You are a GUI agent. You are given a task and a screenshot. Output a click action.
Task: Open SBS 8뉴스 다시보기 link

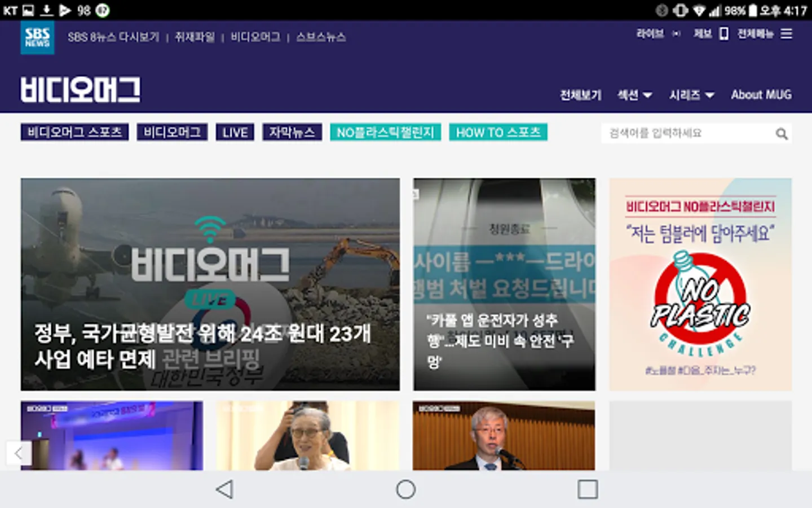pos(113,37)
